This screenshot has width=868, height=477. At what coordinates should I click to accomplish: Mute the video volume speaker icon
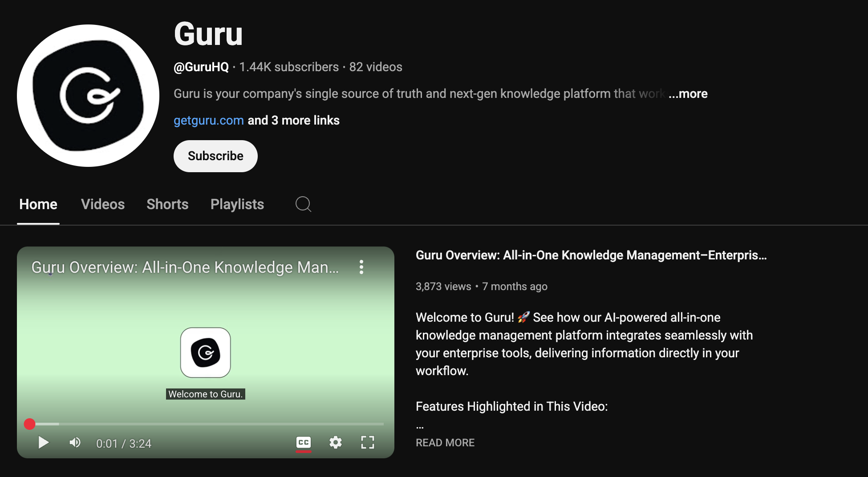click(x=75, y=443)
